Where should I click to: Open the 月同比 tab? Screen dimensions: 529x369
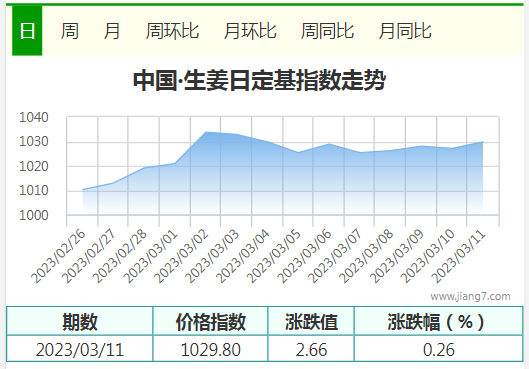(405, 31)
